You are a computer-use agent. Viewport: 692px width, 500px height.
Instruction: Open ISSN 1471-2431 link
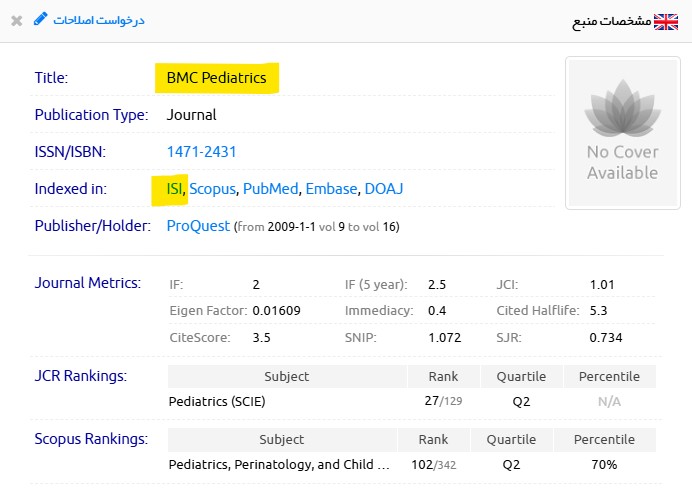coord(201,152)
